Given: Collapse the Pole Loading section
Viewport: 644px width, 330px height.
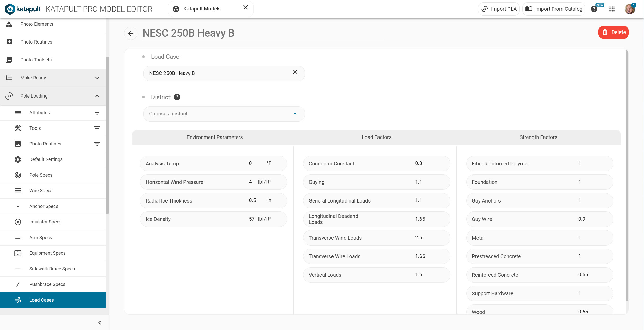Looking at the screenshot, I should (x=97, y=96).
